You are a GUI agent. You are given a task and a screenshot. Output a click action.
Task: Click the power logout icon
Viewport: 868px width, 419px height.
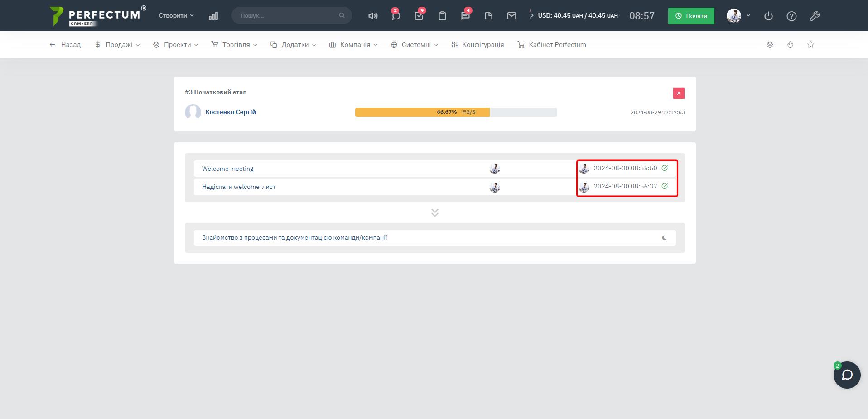point(768,16)
